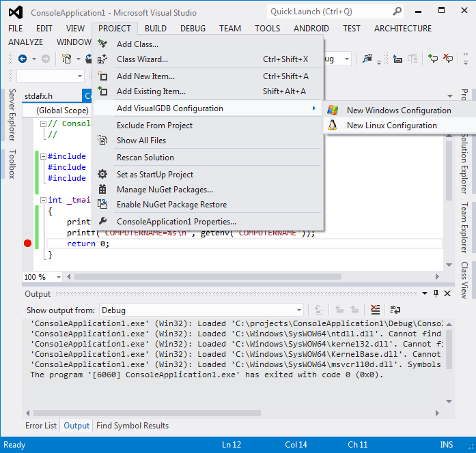Click the Enable NuGet Package Restore icon

point(102,204)
